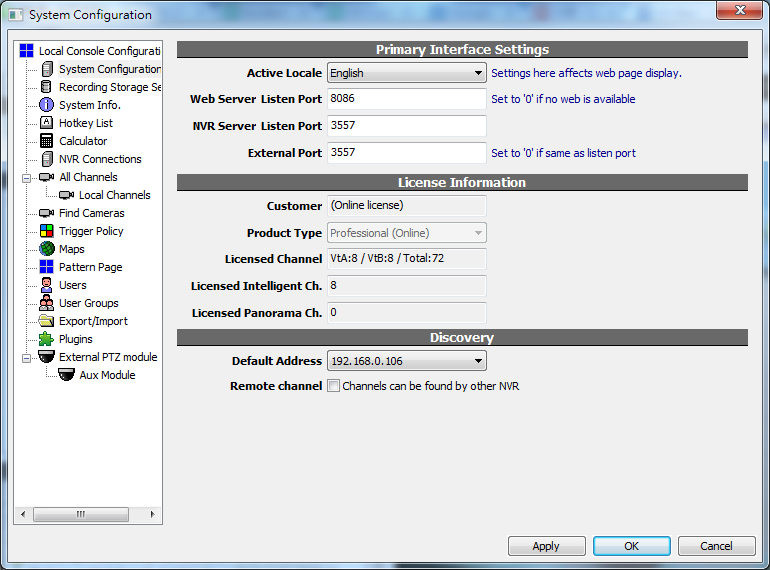Select Find Cameras in the tree
The height and width of the screenshot is (570, 770).
(x=92, y=213)
